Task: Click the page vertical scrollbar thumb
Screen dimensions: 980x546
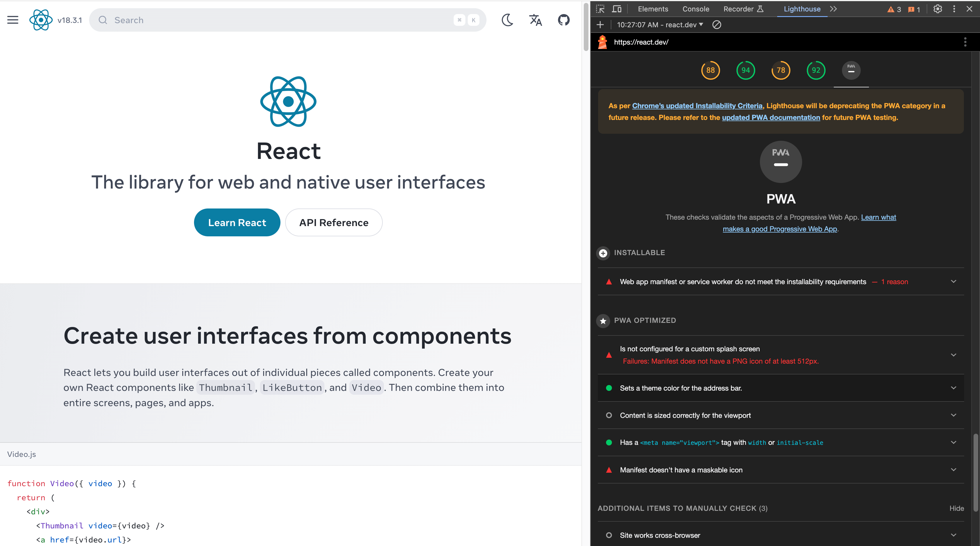Action: click(x=586, y=27)
